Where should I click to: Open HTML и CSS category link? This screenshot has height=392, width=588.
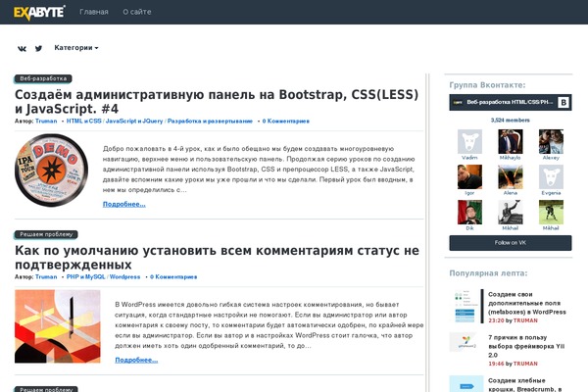[x=84, y=122]
